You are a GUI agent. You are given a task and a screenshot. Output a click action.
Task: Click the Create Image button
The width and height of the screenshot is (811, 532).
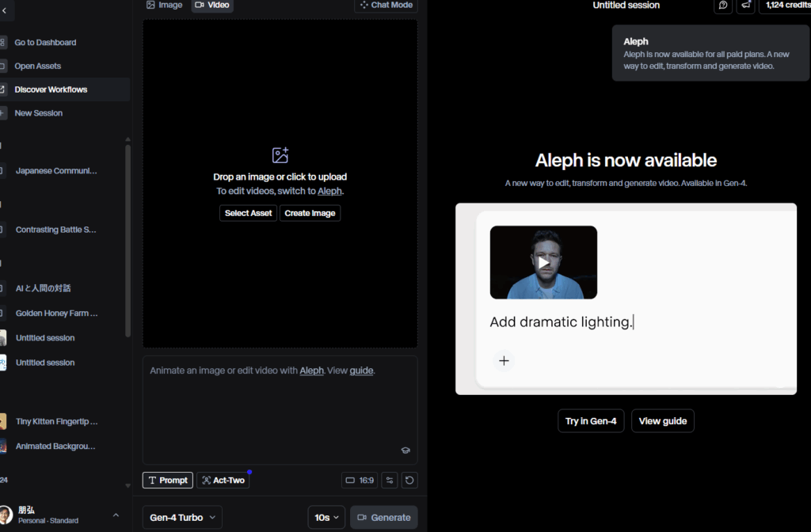coord(310,213)
